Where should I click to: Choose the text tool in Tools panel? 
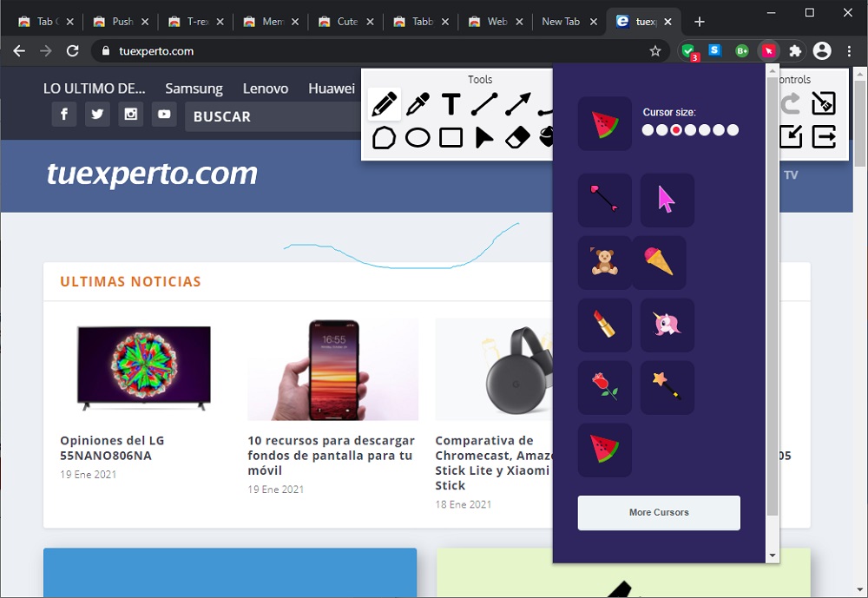point(450,105)
